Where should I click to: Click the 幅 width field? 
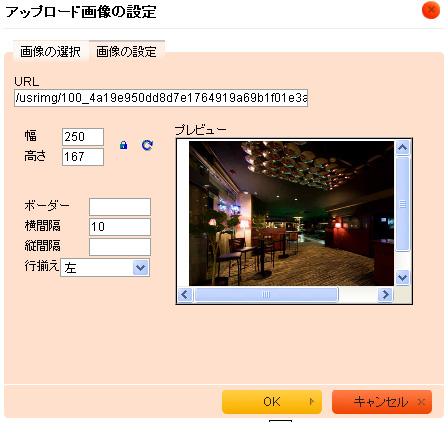pyautogui.click(x=83, y=137)
